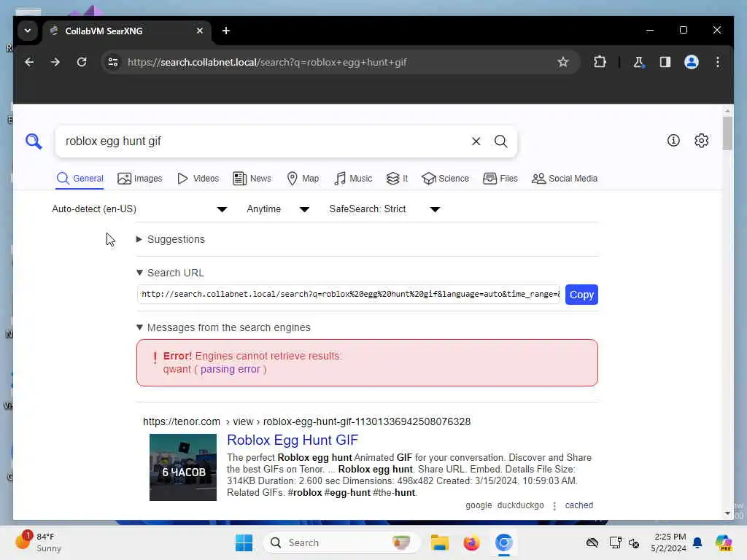Open Chrome Labs flask icon
Image resolution: width=747 pixels, height=560 pixels.
tap(639, 63)
